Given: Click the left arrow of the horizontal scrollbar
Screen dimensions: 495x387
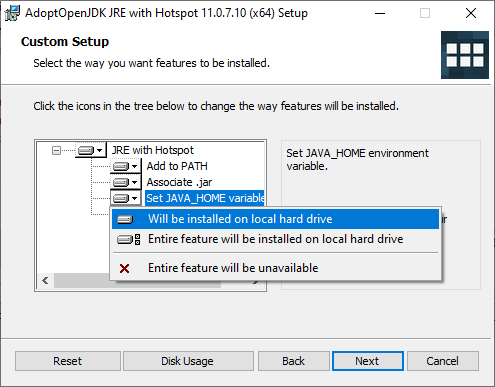Looking at the screenshot, I should point(46,281).
